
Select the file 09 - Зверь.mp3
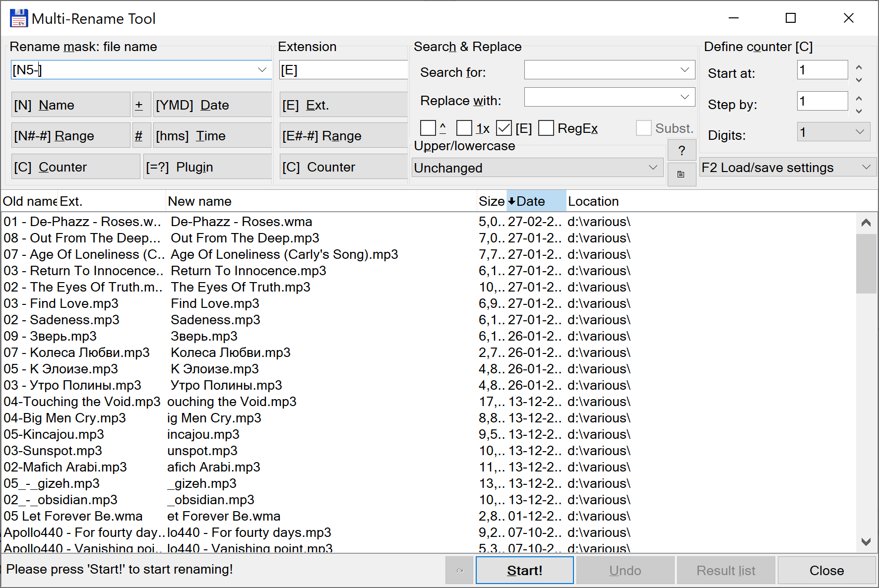pos(50,336)
